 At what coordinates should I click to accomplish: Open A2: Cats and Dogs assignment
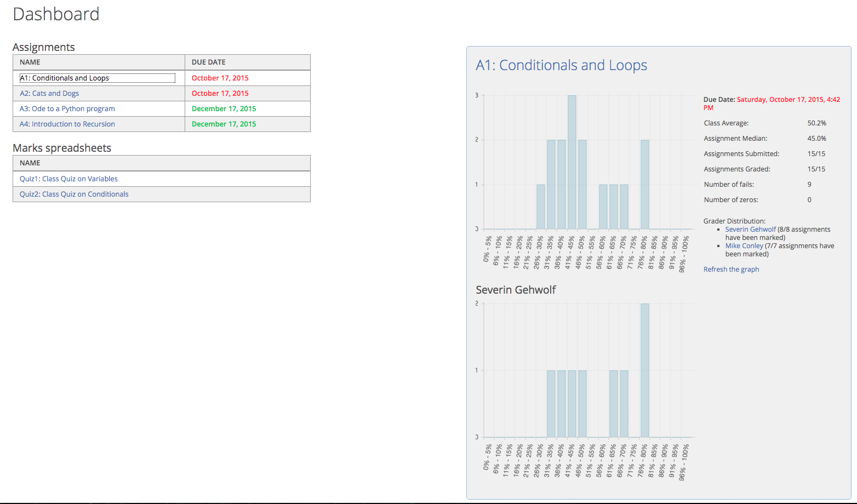point(49,93)
